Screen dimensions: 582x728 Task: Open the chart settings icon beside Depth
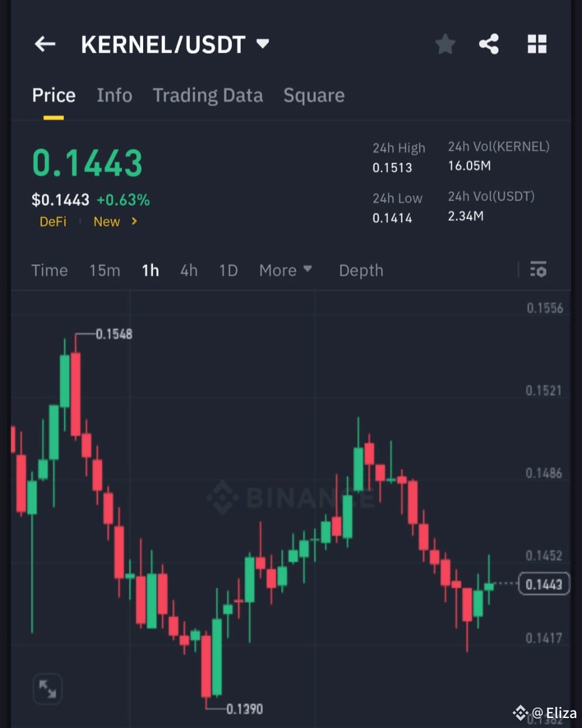point(538,270)
